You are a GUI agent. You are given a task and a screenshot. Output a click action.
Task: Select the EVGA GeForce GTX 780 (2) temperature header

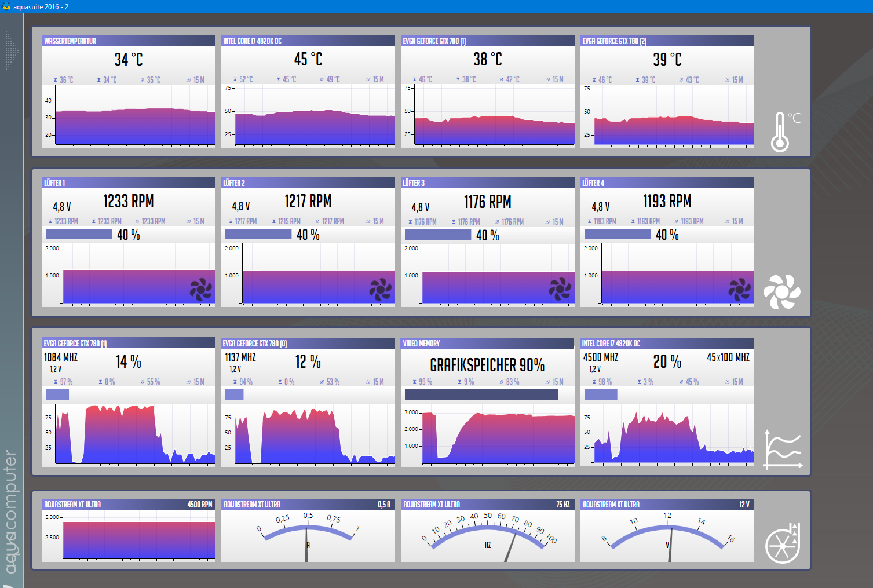(x=667, y=41)
